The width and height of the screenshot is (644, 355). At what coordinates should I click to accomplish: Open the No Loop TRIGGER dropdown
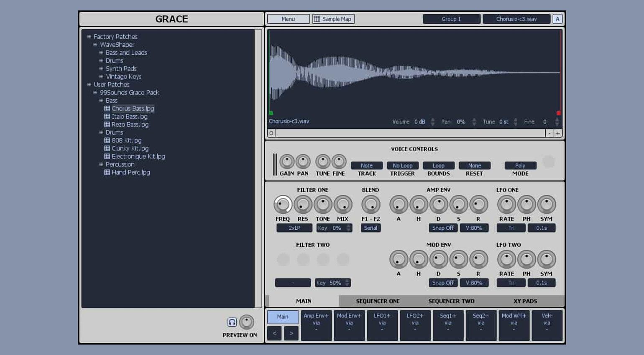403,165
